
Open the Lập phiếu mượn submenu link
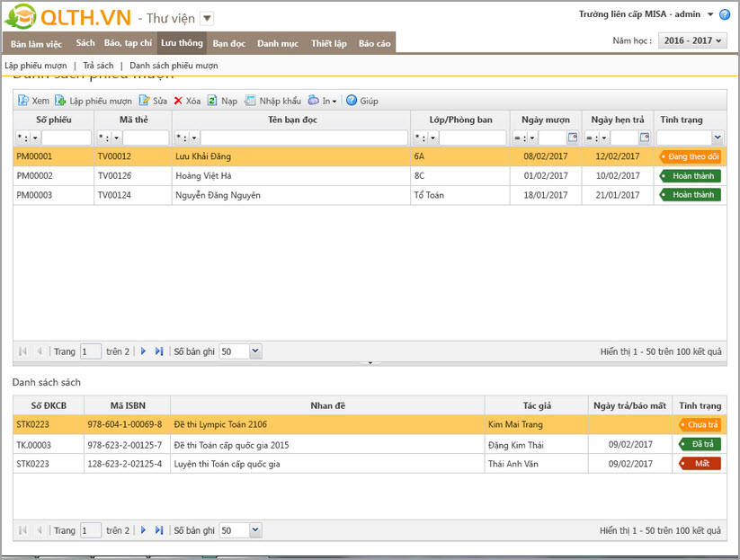35,66
